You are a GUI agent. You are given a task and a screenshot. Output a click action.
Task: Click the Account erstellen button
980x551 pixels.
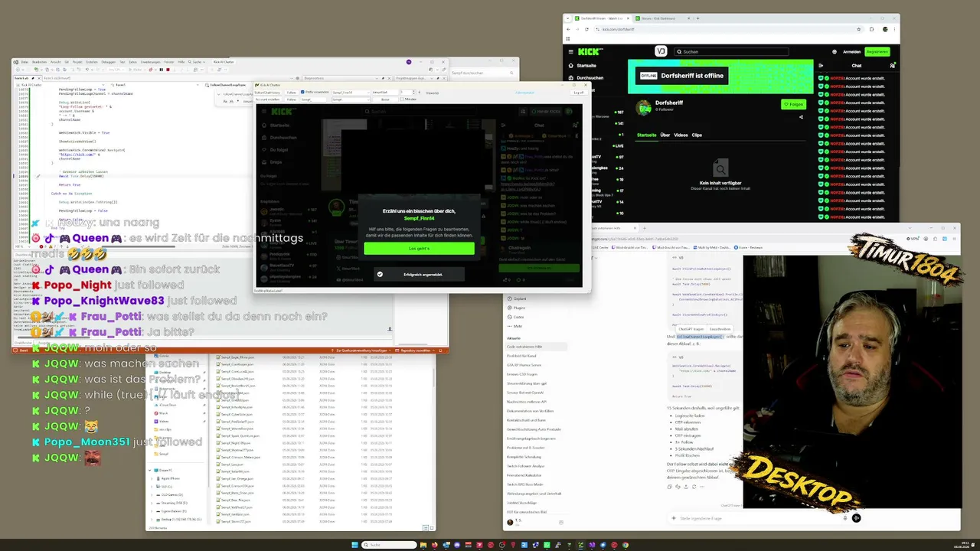[268, 99]
